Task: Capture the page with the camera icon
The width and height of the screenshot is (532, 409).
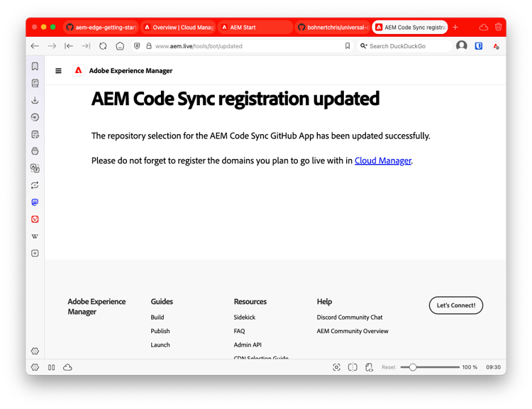Action: pos(336,367)
